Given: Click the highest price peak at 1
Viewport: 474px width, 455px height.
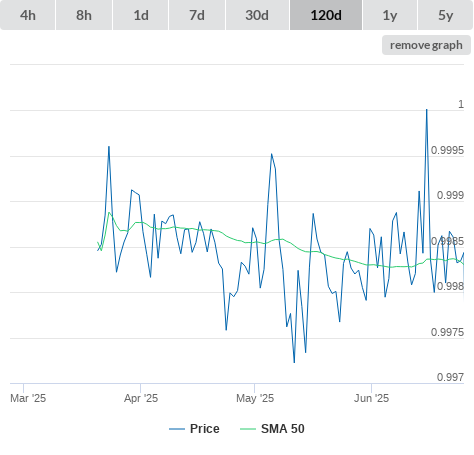Looking at the screenshot, I should pyautogui.click(x=427, y=110).
